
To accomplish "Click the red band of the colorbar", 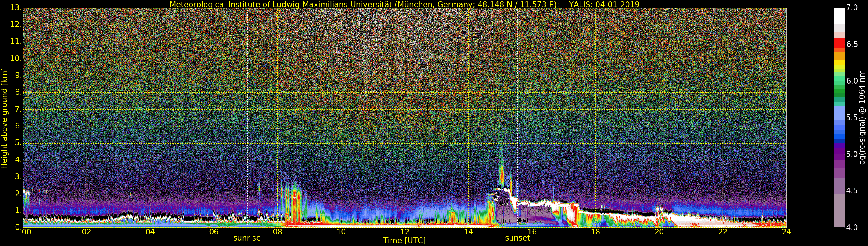I will click(840, 43).
